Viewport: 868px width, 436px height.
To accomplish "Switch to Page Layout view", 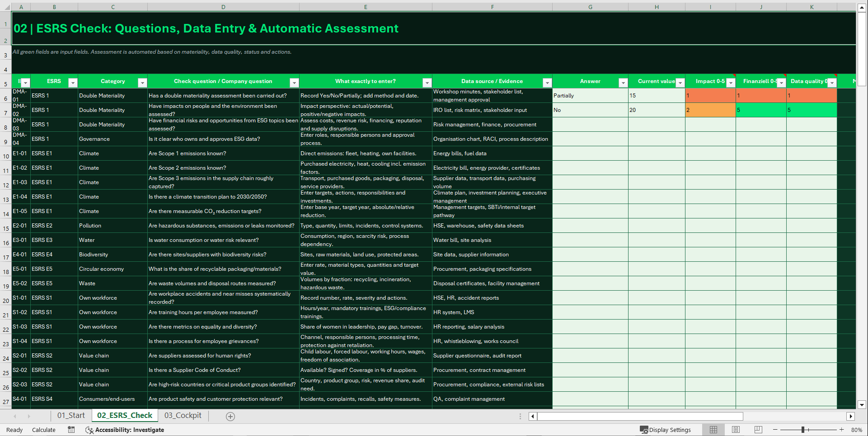I will [x=736, y=430].
